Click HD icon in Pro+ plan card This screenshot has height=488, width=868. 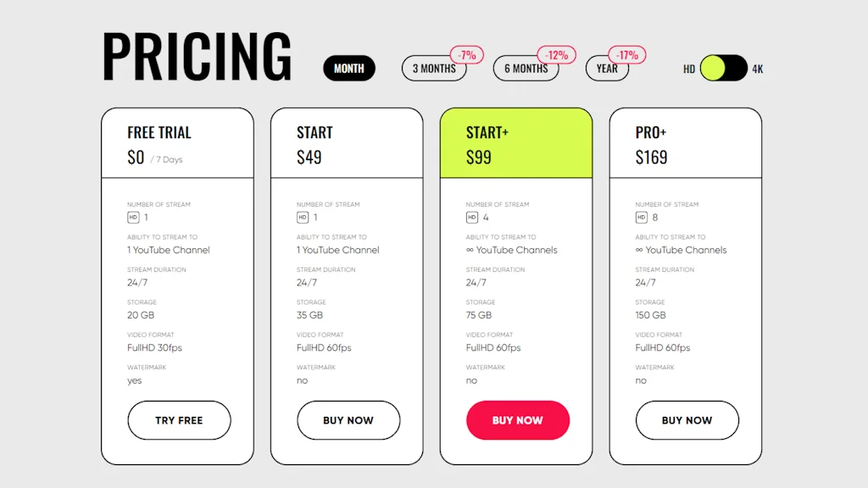[x=642, y=218]
